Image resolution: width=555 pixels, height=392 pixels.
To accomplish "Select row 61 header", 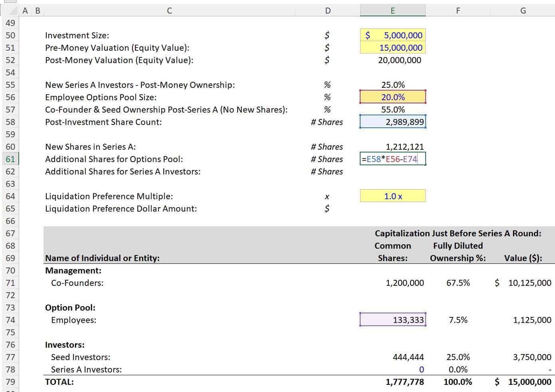I will coord(11,159).
